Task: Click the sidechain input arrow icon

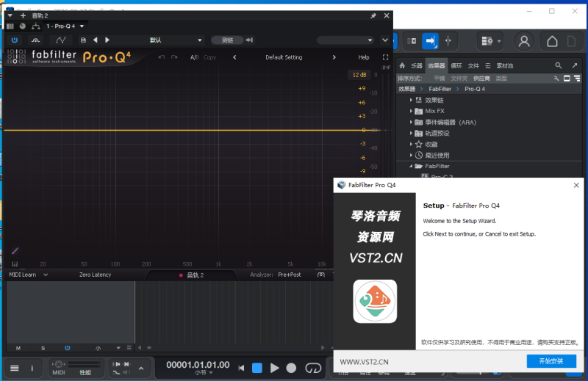Action: [249, 40]
